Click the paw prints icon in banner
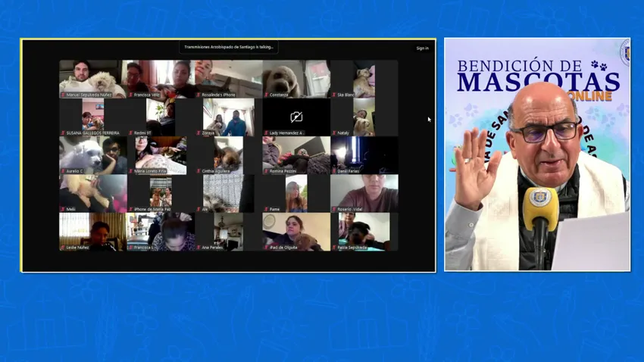 coord(599,66)
